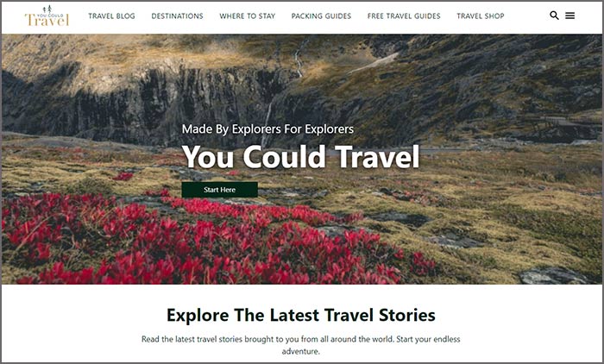Viewport: 604px width, 364px height.
Task: Go to Destinations in the navigation
Action: click(x=177, y=16)
